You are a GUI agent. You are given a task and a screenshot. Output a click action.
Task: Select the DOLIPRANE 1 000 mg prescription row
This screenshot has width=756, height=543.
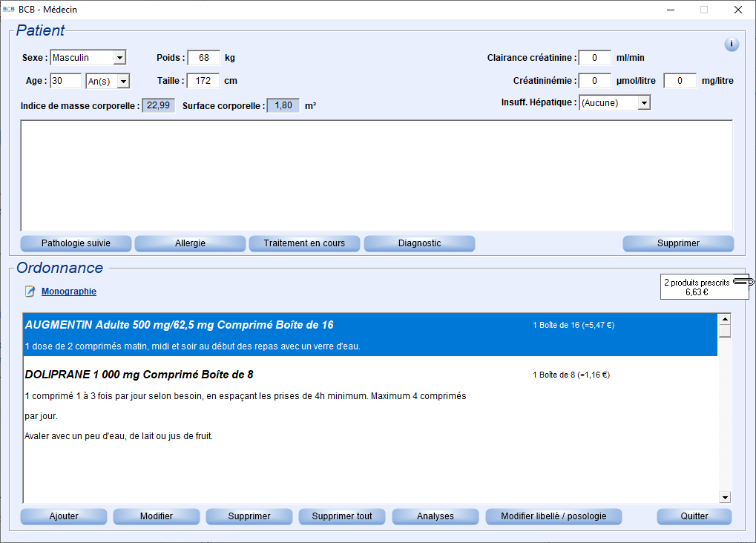click(x=370, y=405)
